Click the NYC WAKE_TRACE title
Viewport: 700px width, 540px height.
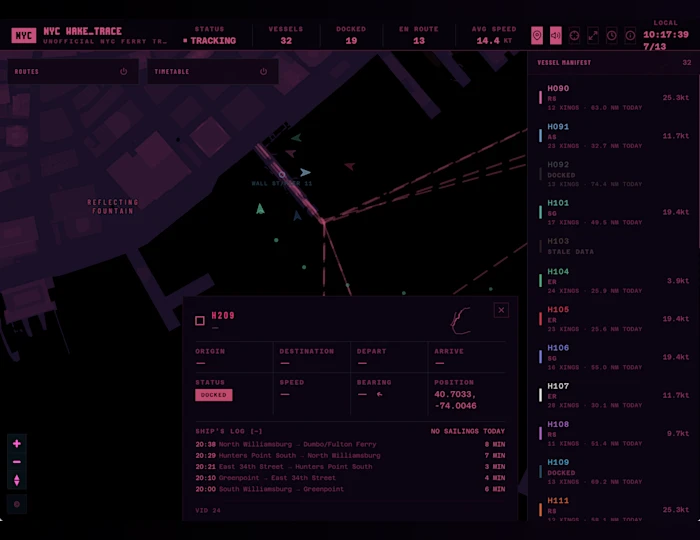tap(83, 31)
